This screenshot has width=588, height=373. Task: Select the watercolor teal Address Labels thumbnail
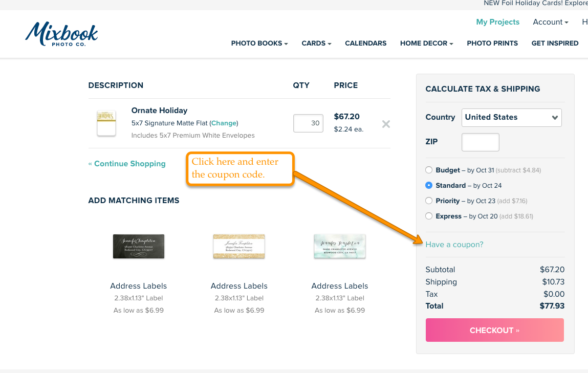(x=340, y=246)
